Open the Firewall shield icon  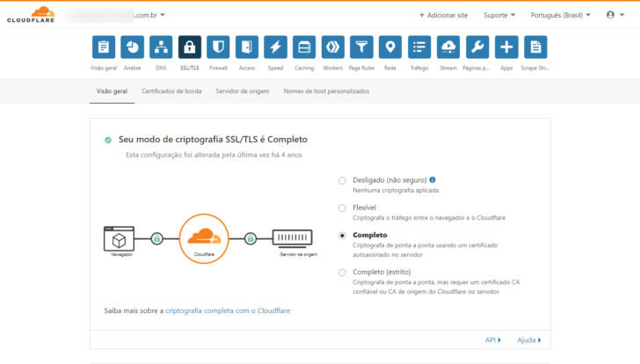tap(218, 47)
